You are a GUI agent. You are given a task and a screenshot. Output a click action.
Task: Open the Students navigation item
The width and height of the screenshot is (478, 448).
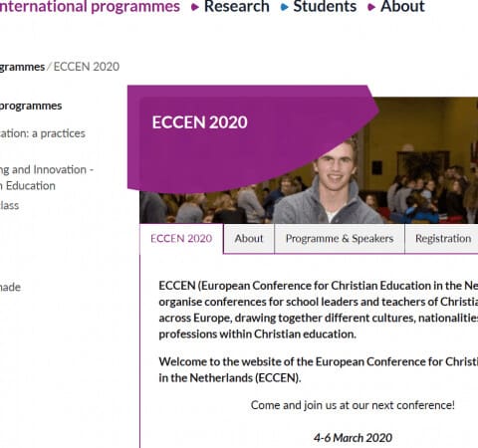[325, 6]
